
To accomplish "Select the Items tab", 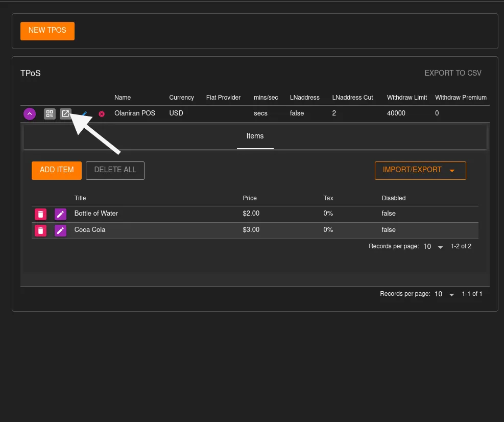I will point(255,136).
